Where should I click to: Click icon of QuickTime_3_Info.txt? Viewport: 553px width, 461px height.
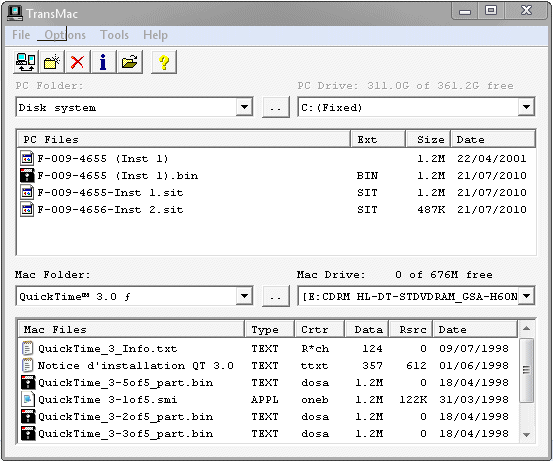click(x=28, y=348)
